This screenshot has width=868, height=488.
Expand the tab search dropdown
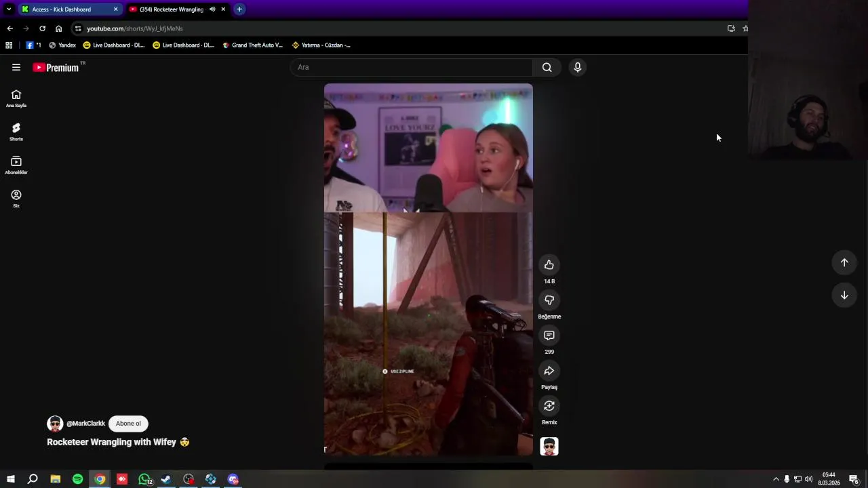pyautogui.click(x=9, y=9)
